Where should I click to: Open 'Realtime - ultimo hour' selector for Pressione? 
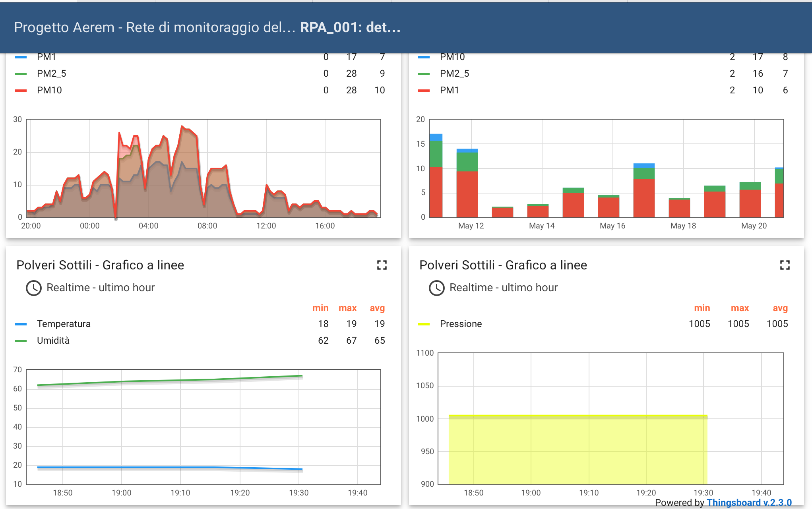click(503, 288)
